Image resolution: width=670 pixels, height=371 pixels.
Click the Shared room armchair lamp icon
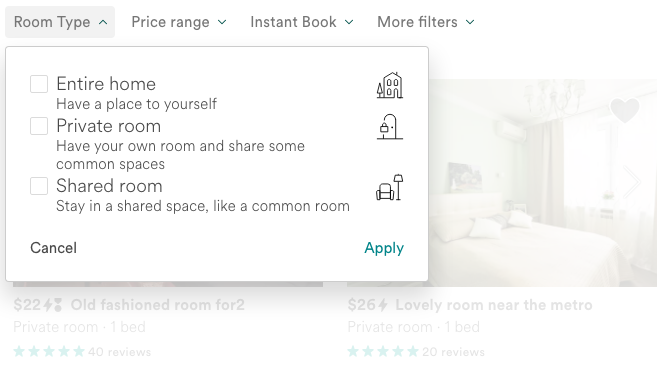pos(390,187)
